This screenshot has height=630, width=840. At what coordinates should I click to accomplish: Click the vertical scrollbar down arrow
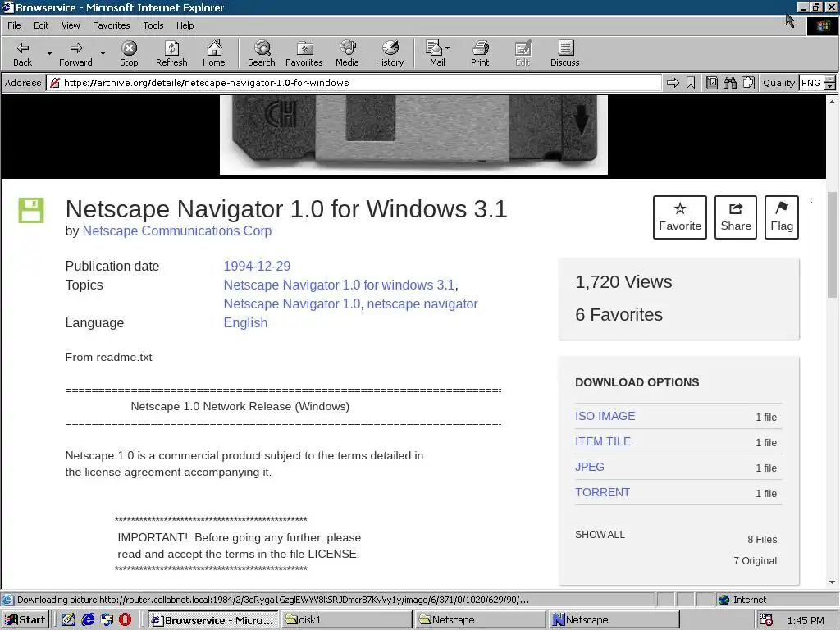(x=832, y=582)
